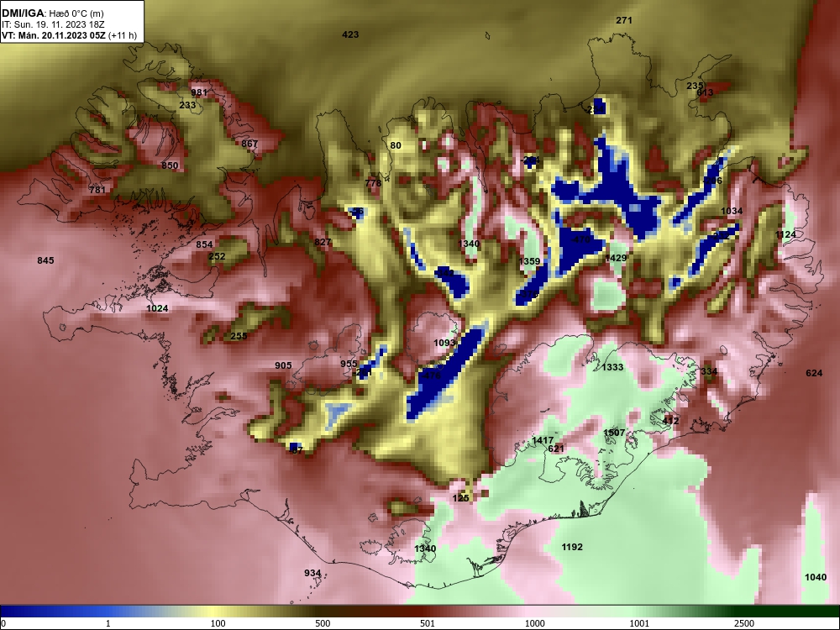Click the map value '423' over the northern sea
This screenshot has width=840, height=630.
(350, 34)
